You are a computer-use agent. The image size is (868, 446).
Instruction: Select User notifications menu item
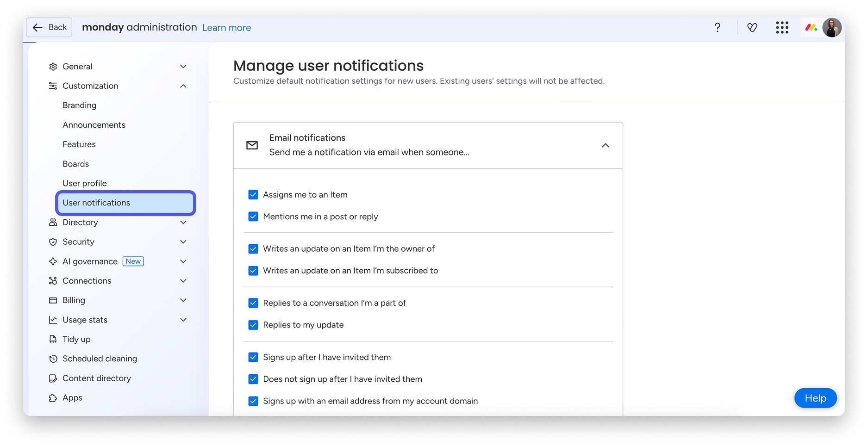tap(125, 203)
